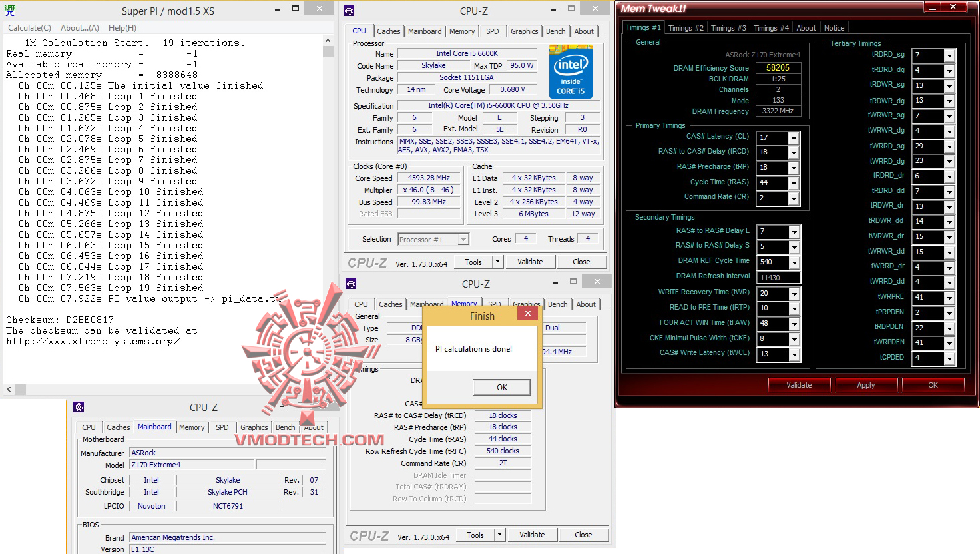Click Apply in Mem TweakIt
This screenshot has width=980, height=554.
866,385
